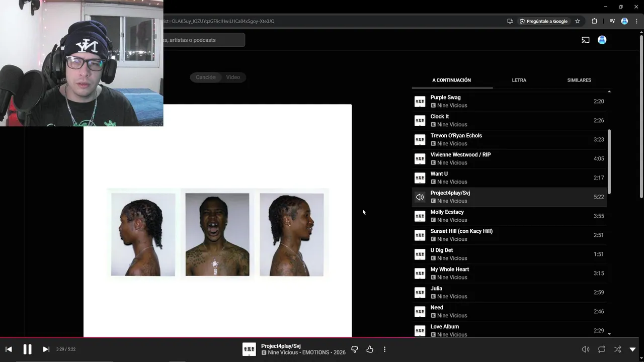The height and width of the screenshot is (362, 644).
Task: Click the Project4play/Svj title in player bar
Action: 281,346
